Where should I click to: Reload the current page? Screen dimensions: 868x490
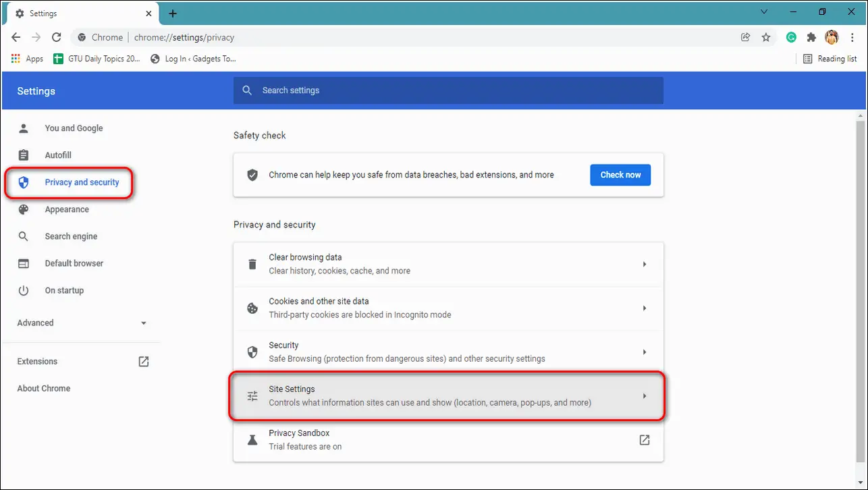[x=57, y=38]
